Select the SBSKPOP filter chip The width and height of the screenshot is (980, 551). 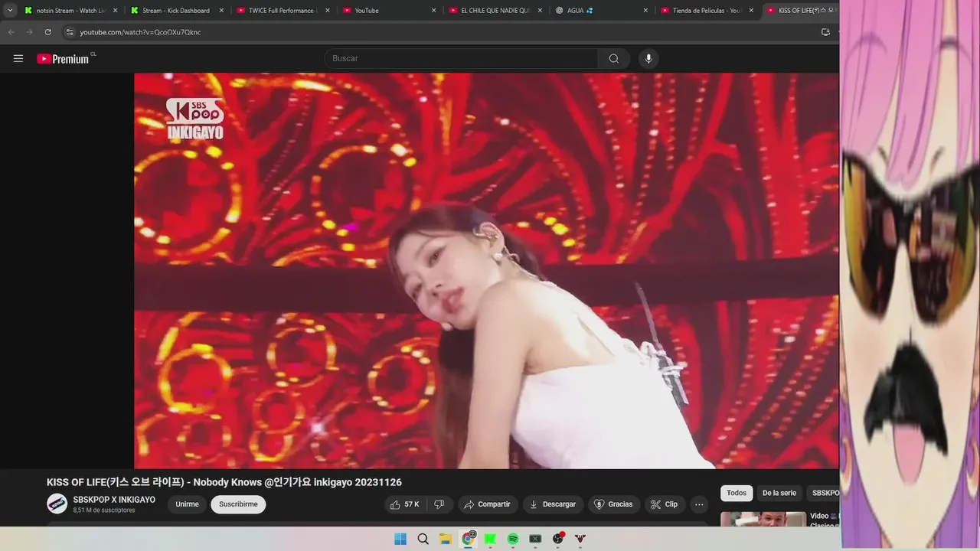click(x=824, y=494)
